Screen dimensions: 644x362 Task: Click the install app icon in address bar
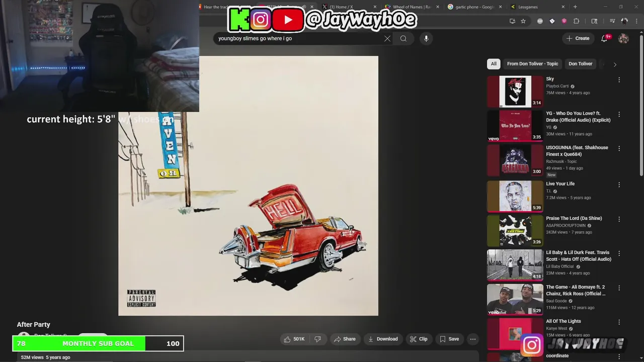click(512, 21)
